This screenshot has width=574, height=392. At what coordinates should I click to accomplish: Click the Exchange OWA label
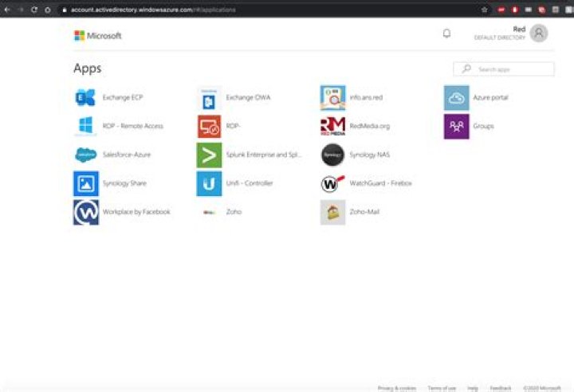click(x=248, y=97)
